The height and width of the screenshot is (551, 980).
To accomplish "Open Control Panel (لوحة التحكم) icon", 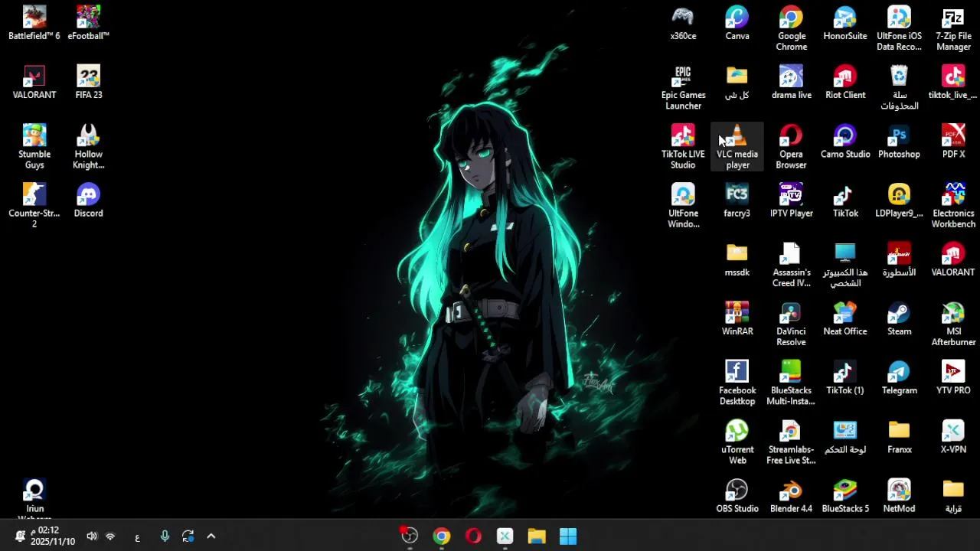I will tap(845, 435).
